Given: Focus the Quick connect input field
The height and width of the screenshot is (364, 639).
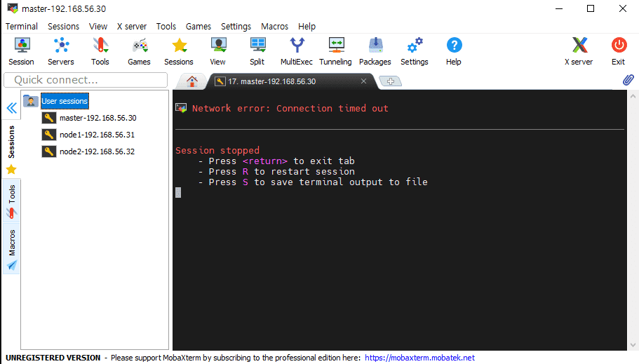Looking at the screenshot, I should point(86,80).
